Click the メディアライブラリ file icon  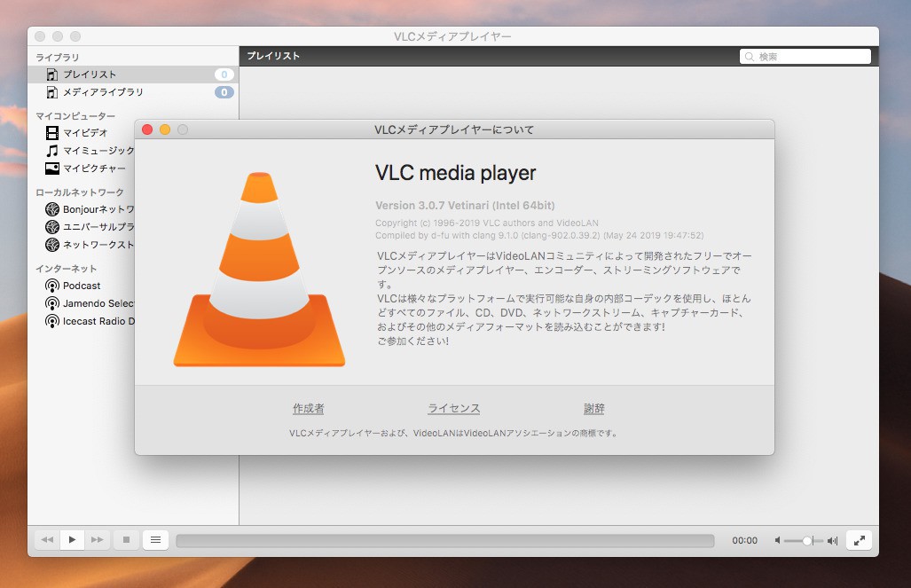pos(52,92)
